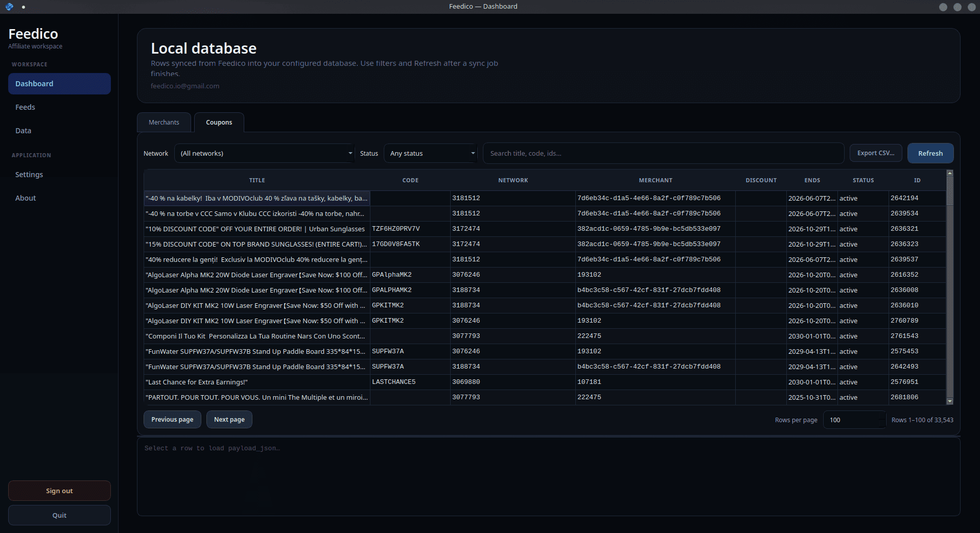
Task: Click the Refresh button
Action: pos(930,153)
